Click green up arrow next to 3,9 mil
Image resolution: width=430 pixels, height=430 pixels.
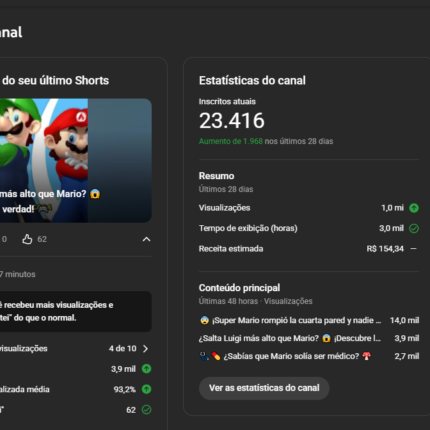pyautogui.click(x=146, y=369)
